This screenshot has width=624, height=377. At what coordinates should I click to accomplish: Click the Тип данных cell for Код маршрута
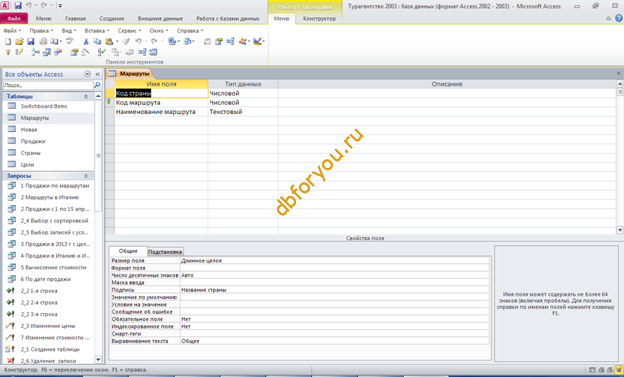pyautogui.click(x=243, y=102)
